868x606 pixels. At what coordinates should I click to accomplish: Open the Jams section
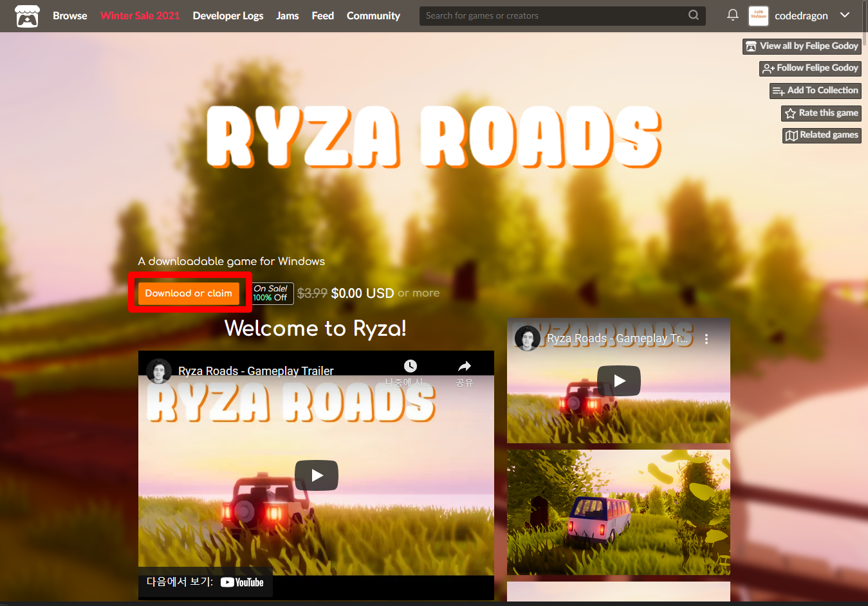pyautogui.click(x=288, y=15)
